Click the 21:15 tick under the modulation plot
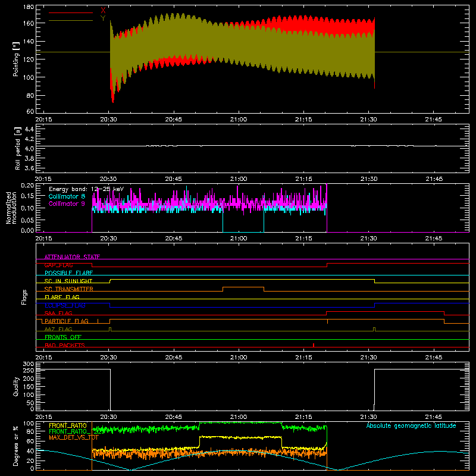Viewport: 476px width, 476px height. [x=303, y=239]
